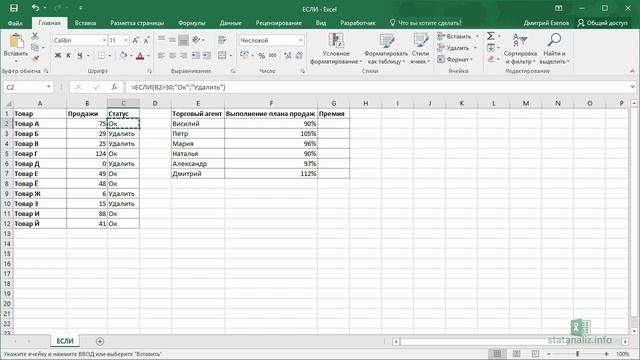Select the Format Painter brush
Screen dimensions: 640x360
[x=35, y=59]
